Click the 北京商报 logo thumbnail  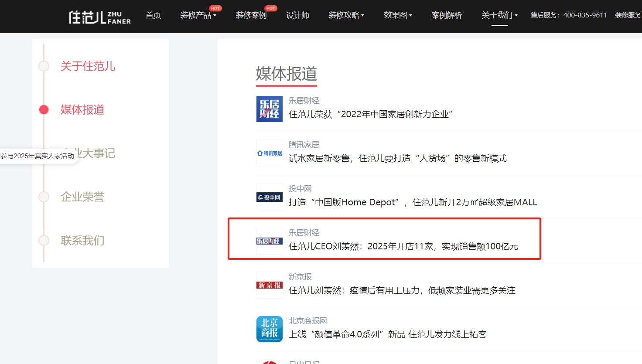(269, 329)
